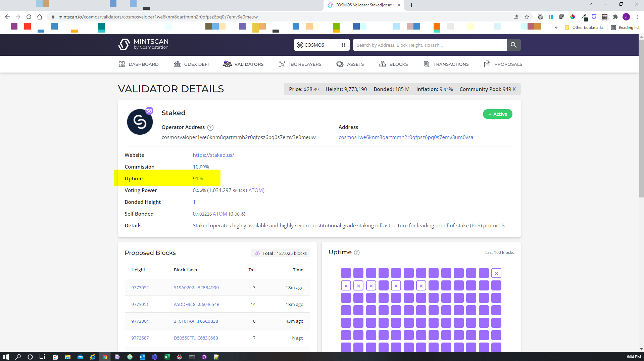Viewport: 644px width, 361px height.
Task: Open the cosmos1we6knm8... account address link
Action: 406,137
